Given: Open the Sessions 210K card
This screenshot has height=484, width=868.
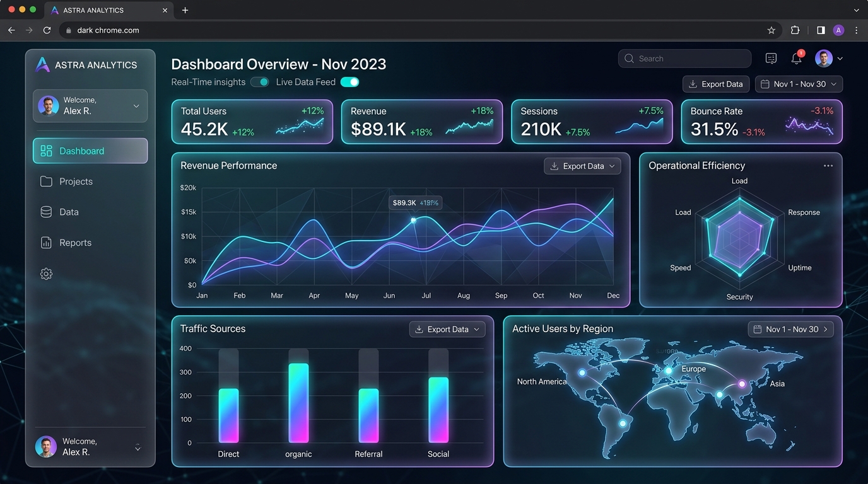Looking at the screenshot, I should point(592,122).
